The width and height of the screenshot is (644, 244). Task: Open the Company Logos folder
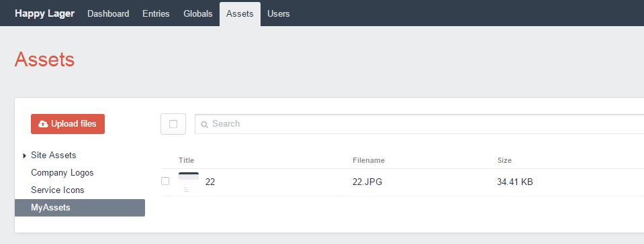coord(62,173)
